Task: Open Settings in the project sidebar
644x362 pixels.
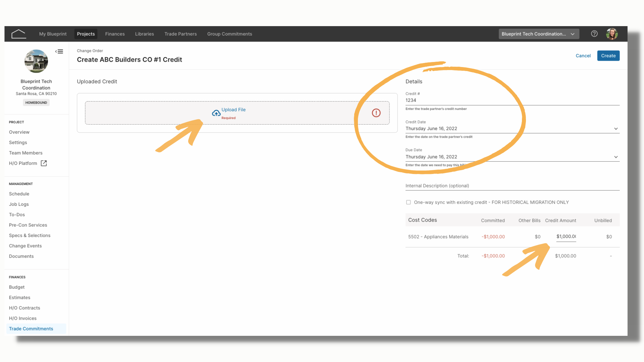Action: 18,142
